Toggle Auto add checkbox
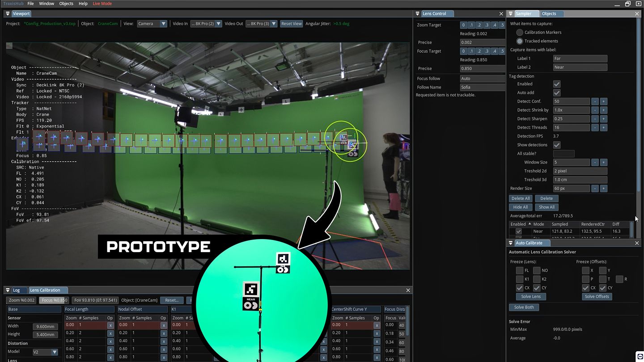Image resolution: width=644 pixels, height=362 pixels. click(x=557, y=93)
